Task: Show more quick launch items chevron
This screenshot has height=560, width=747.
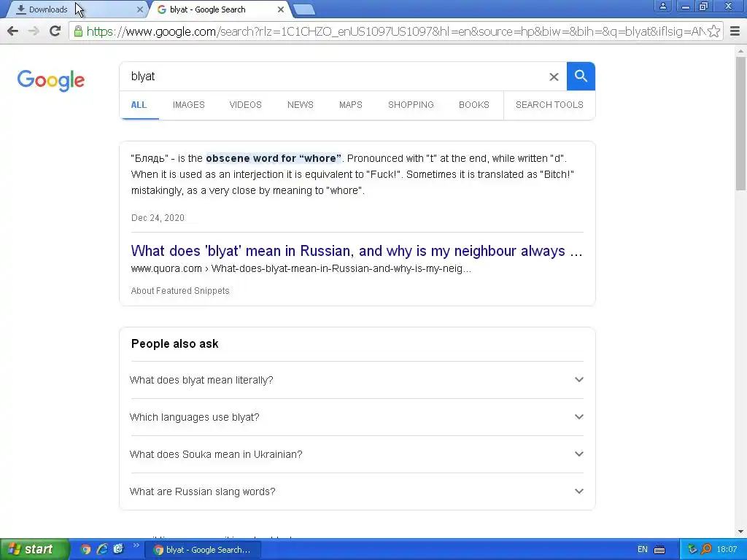Action: click(136, 545)
